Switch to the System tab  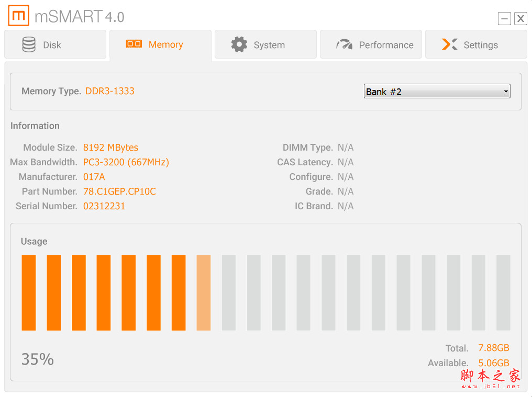pyautogui.click(x=265, y=44)
